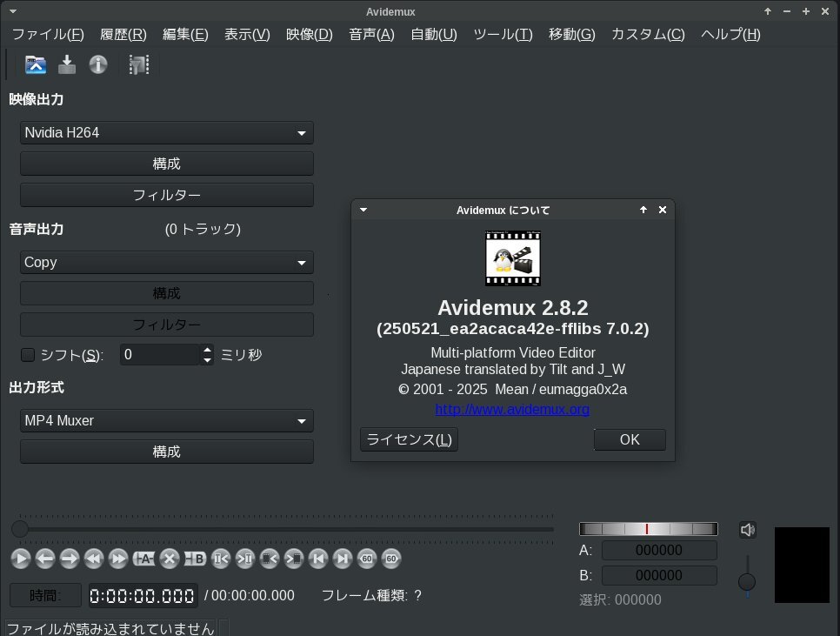Jump to previous keyframe (double left arrows)
Image resolution: width=840 pixels, height=636 pixels.
(94, 559)
